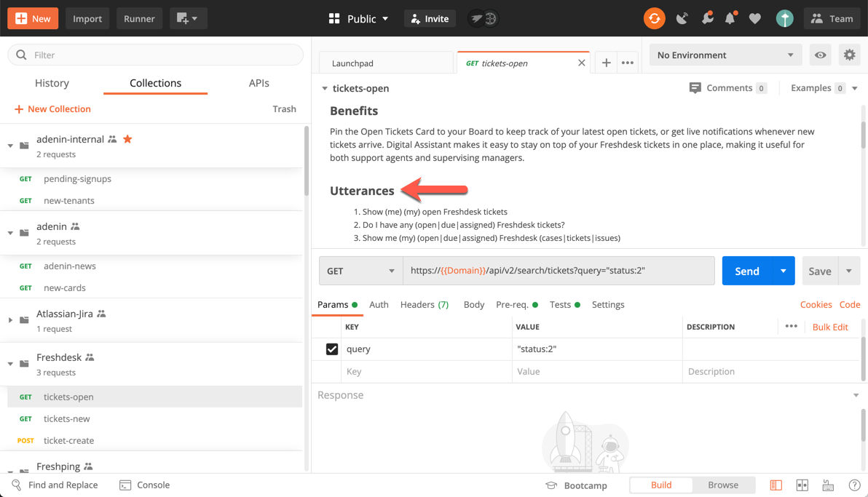This screenshot has height=497, width=868.
Task: Open keyboard shortcuts icon
Action: (x=828, y=485)
